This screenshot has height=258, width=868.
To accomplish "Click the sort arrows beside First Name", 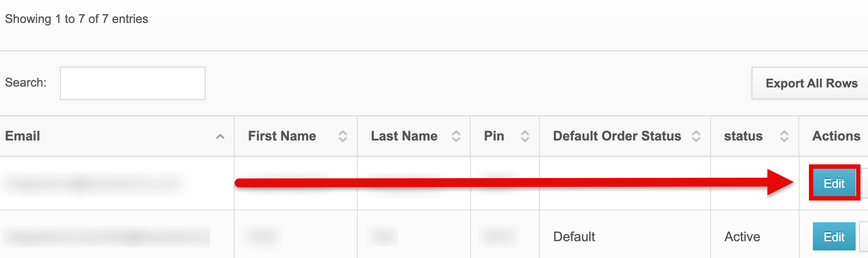I will (343, 136).
